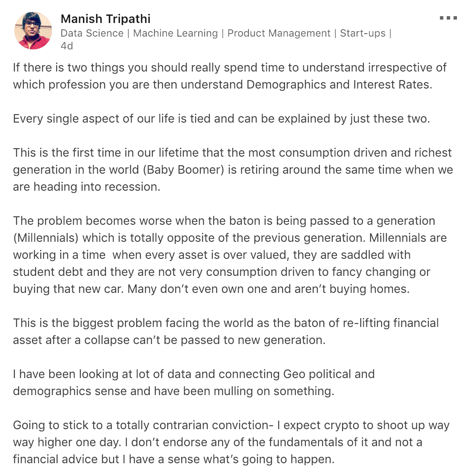
Task: Open the three-dot post options menu
Action: click(448, 18)
